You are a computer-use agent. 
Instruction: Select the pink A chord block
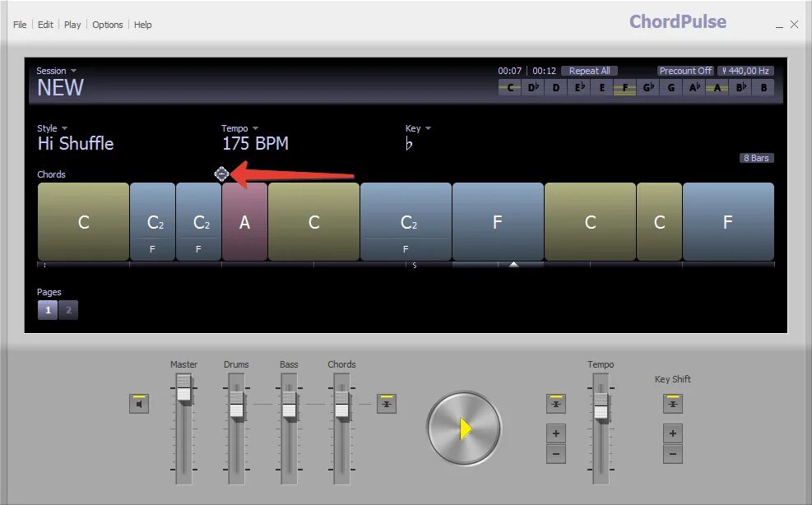tap(244, 222)
